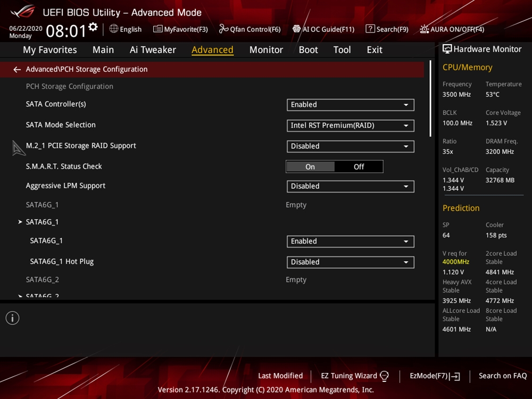This screenshot has width=532, height=399.
Task: Click the Hardware Monitor display icon
Action: click(447, 49)
